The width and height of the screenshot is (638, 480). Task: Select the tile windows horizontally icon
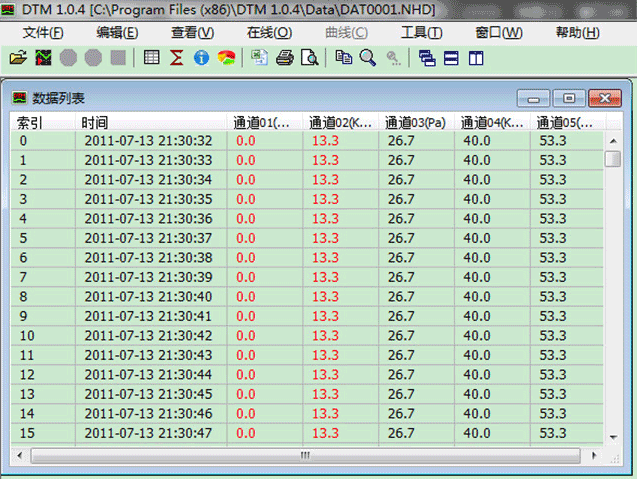point(452,58)
